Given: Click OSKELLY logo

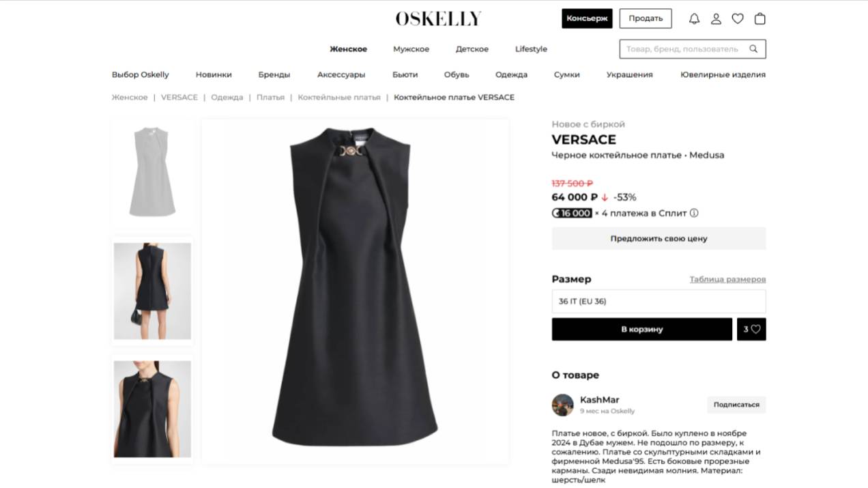Looking at the screenshot, I should [438, 18].
